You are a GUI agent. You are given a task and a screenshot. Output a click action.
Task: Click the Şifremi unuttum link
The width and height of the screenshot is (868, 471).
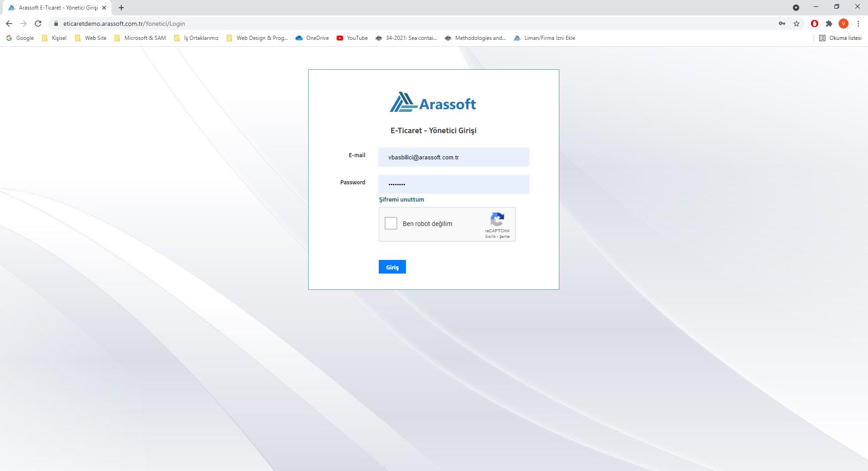tap(401, 200)
